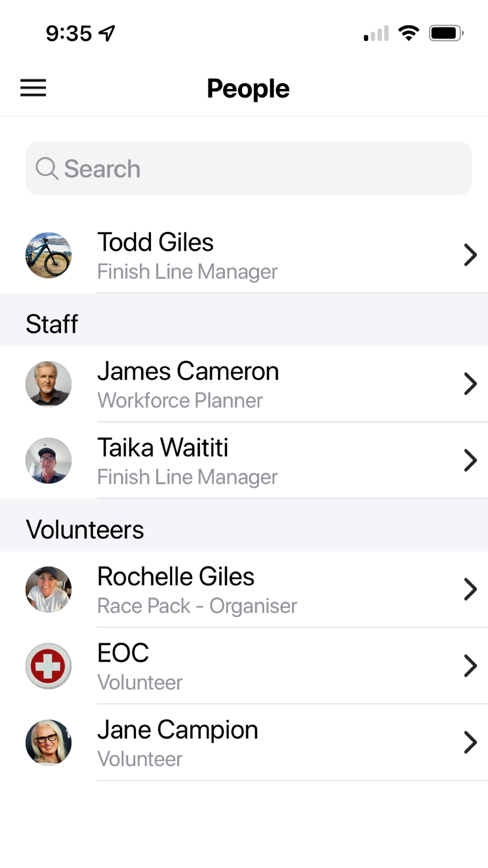The height and width of the screenshot is (868, 488).
Task: Tap Todd Giles' bike avatar
Action: [48, 255]
